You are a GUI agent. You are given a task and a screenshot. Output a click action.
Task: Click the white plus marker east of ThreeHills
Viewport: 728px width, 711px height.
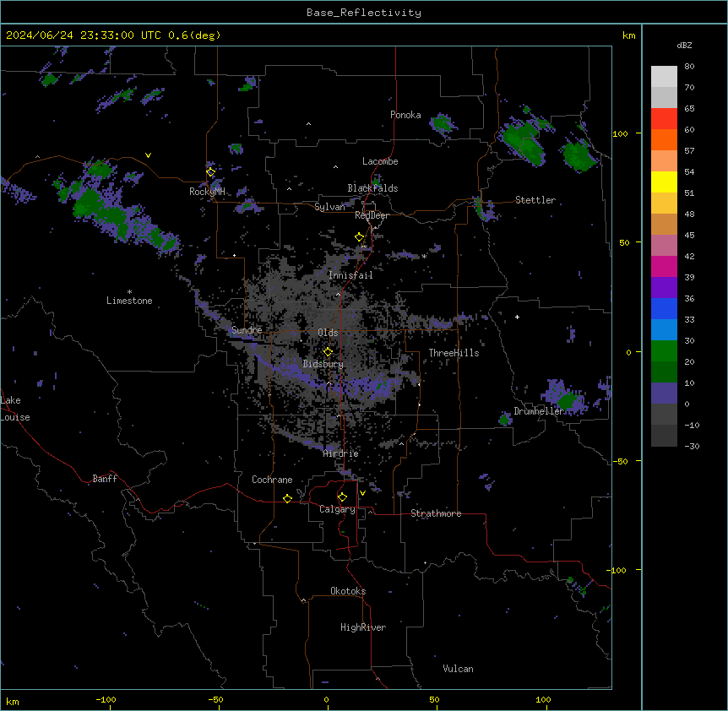click(x=517, y=317)
